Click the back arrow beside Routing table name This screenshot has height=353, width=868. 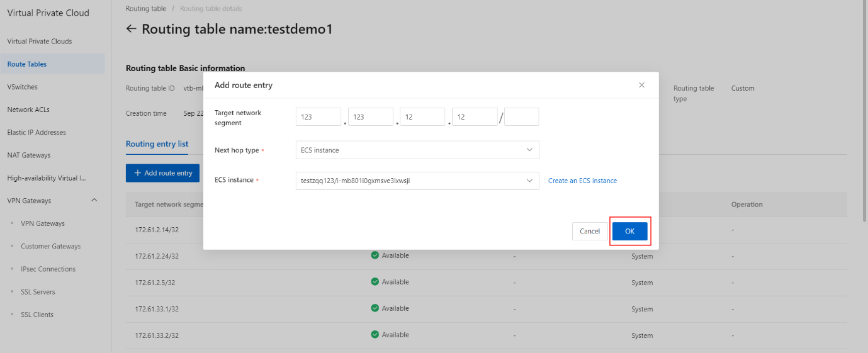131,29
